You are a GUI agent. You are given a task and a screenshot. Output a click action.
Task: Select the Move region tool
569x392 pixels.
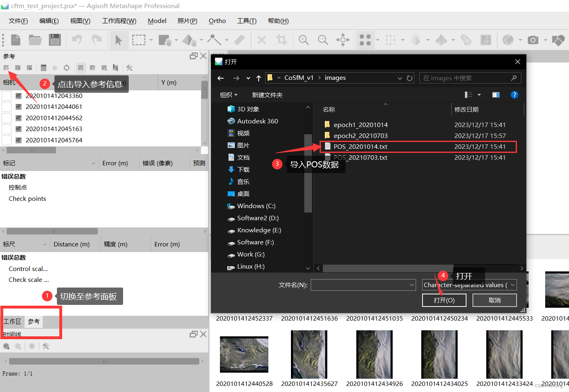pos(165,40)
